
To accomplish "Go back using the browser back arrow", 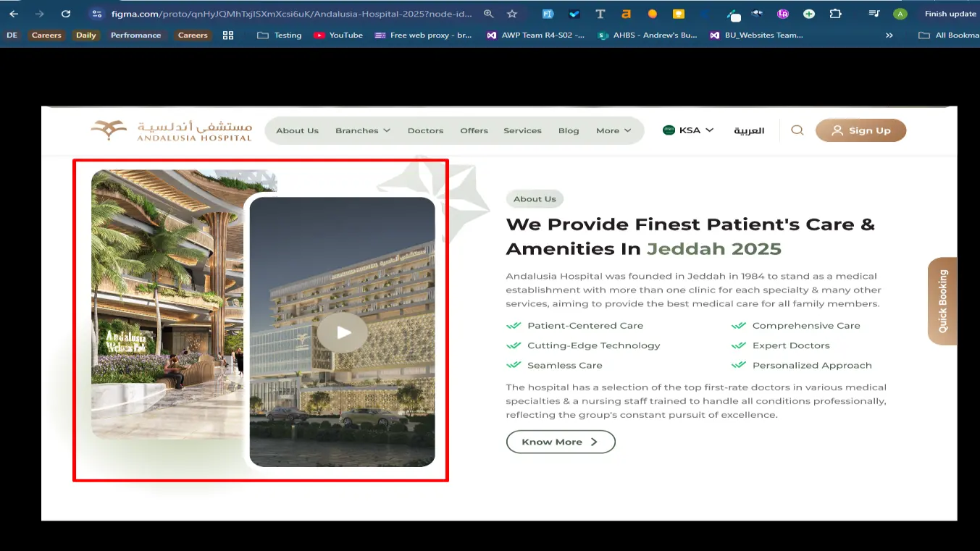I will tap(14, 14).
